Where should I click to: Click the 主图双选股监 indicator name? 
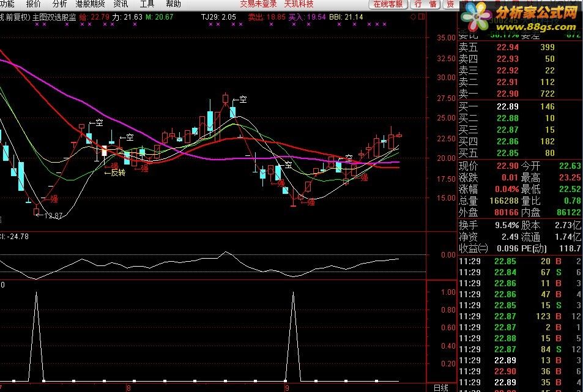click(54, 17)
